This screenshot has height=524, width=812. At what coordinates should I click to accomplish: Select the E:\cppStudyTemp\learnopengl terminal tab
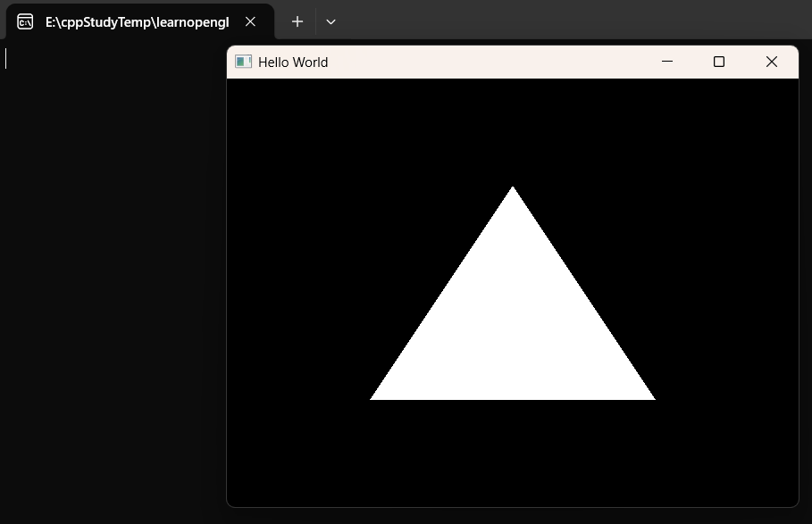coord(140,21)
